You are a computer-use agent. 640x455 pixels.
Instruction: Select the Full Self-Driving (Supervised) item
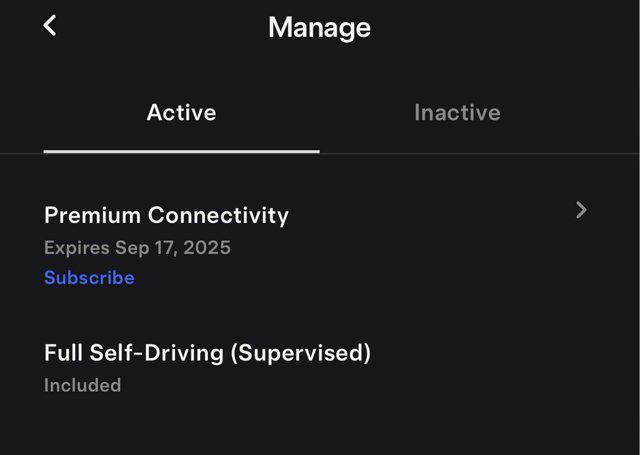[x=207, y=352]
